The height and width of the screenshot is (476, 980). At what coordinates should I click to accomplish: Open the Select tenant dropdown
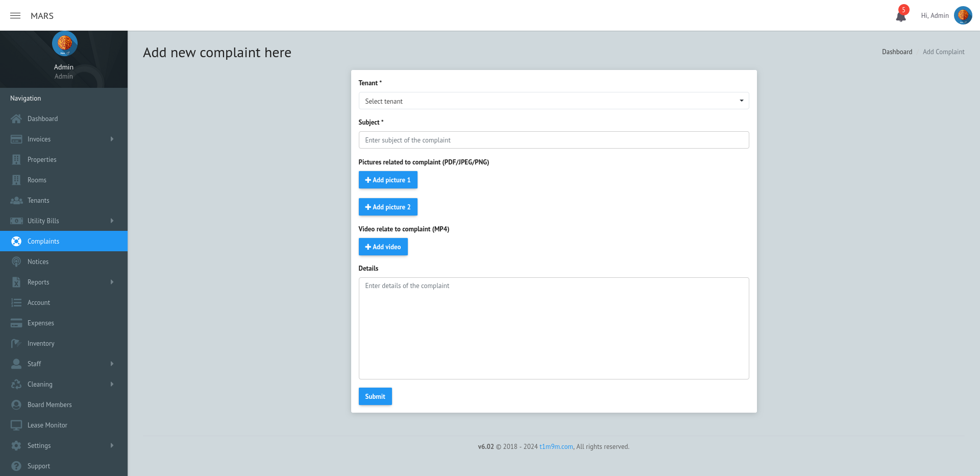pos(554,101)
